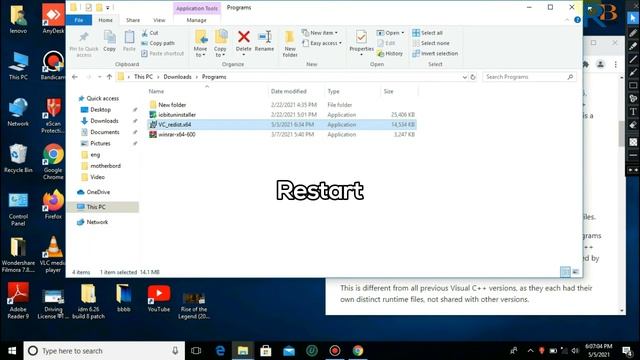Viewport: 640px width, 360px height.
Task: Click Invert selection in the ribbon
Action: [435, 53]
